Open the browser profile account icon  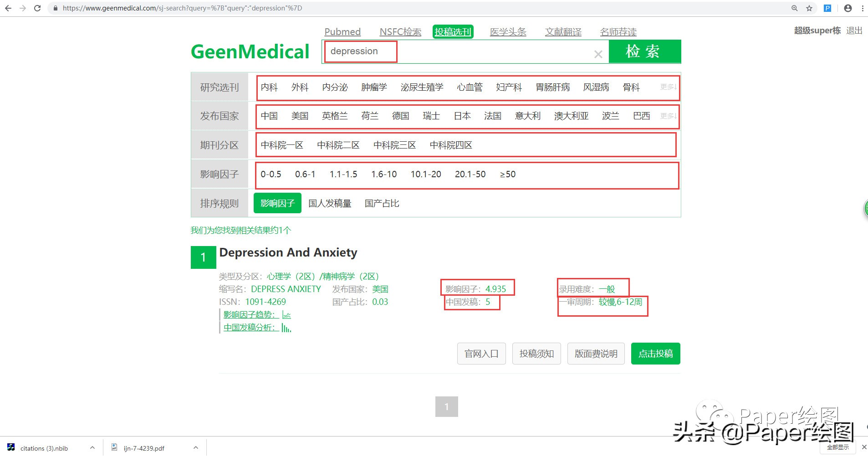click(848, 8)
